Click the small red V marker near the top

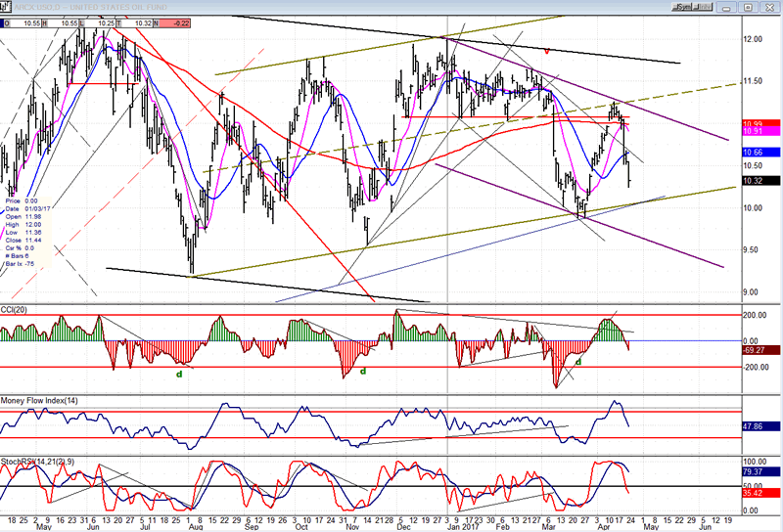(547, 49)
